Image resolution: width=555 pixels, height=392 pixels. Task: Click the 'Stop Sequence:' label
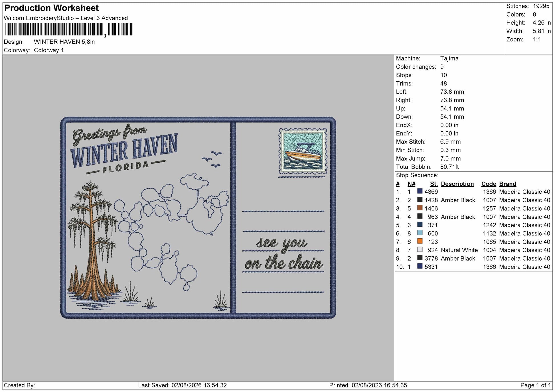tap(417, 175)
